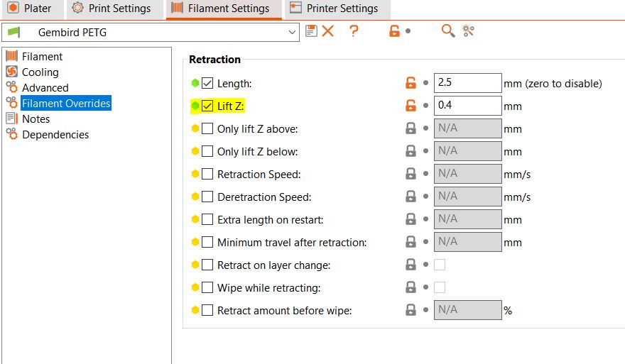
Task: Click the delete preset X icon
Action: (327, 31)
